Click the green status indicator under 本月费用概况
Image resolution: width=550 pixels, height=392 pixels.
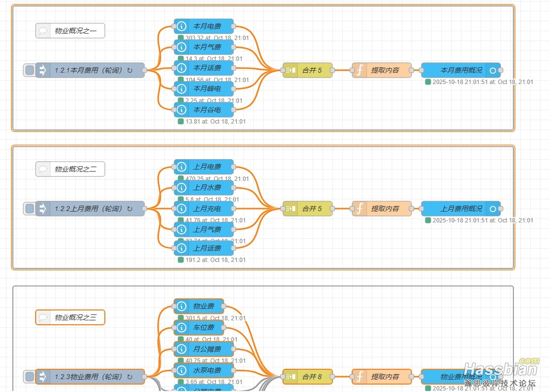pos(428,82)
